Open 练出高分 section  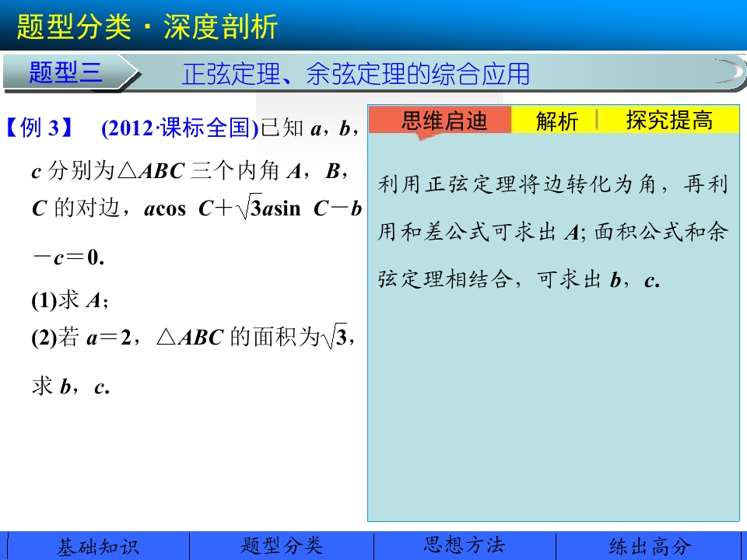tap(650, 546)
